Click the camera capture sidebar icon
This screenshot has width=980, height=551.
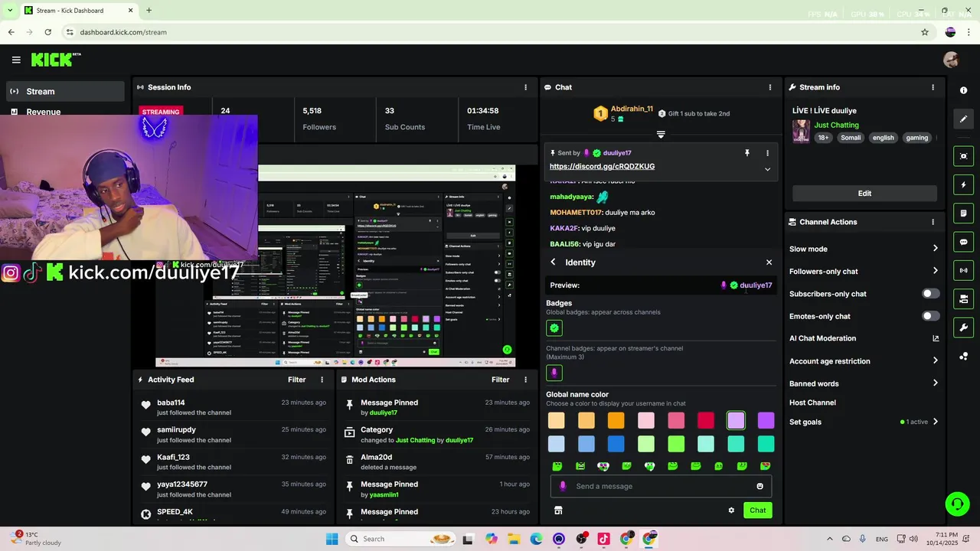(x=963, y=156)
